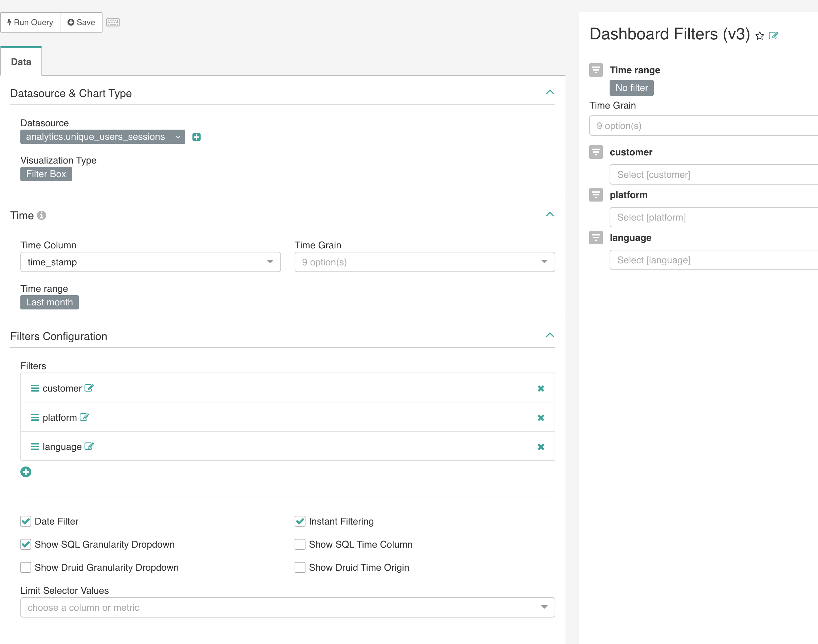Select the Data tab
Screen dimensions: 818x644
[21, 62]
